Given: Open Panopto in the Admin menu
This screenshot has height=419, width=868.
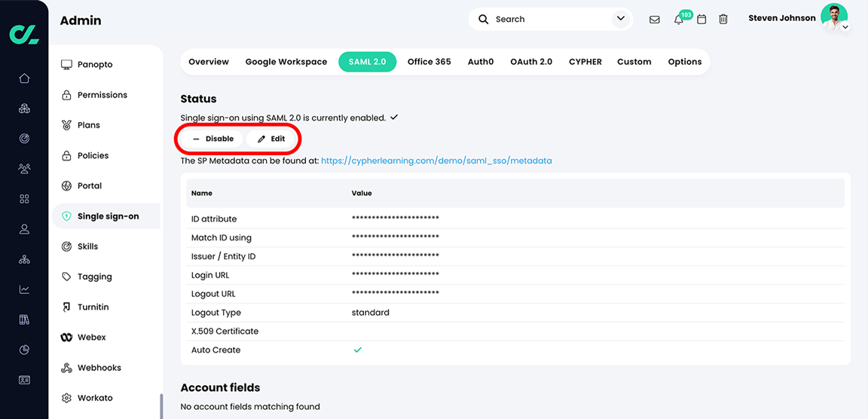Looking at the screenshot, I should 95,65.
